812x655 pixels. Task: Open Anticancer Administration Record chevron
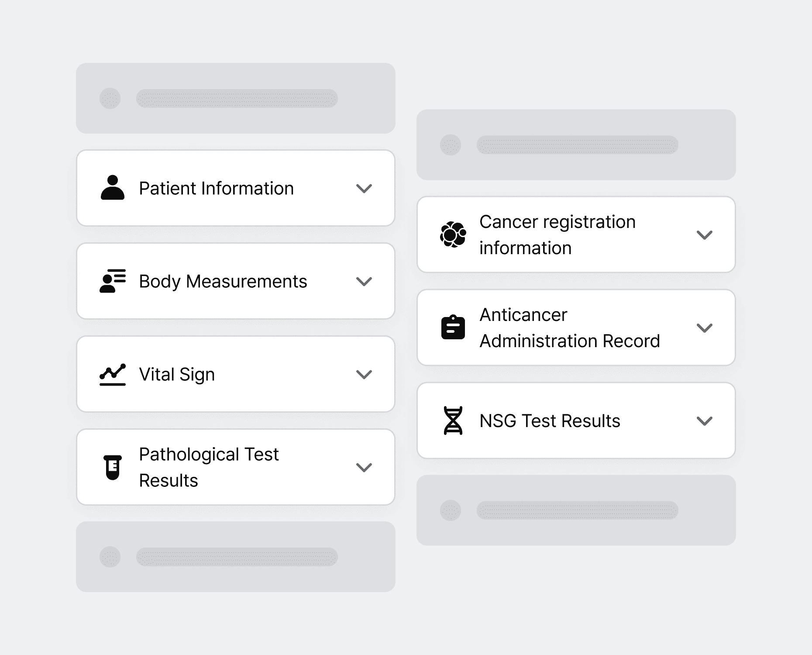tap(705, 327)
